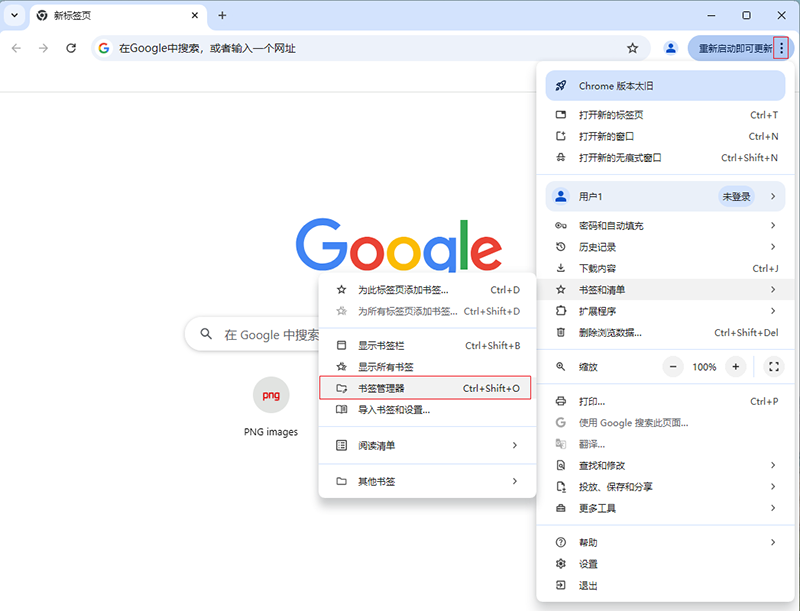Click the cast-save icon for 投放、保存和分享
This screenshot has width=800, height=611.
pyautogui.click(x=561, y=487)
